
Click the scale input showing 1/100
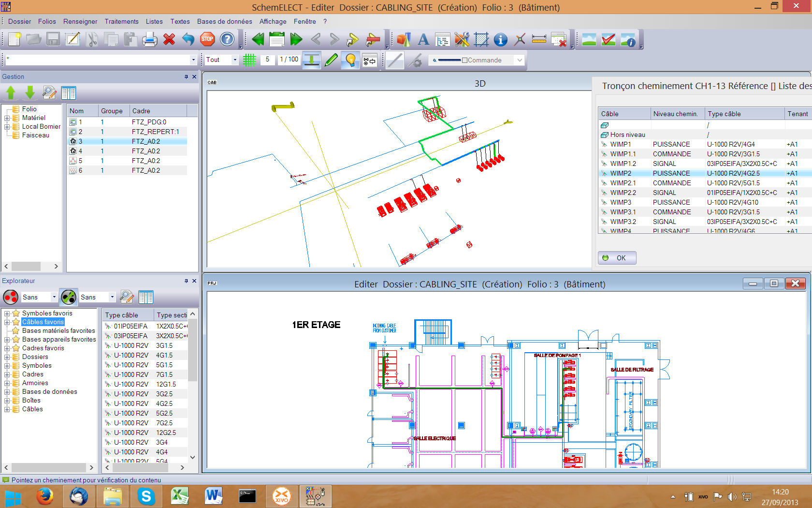pos(289,60)
